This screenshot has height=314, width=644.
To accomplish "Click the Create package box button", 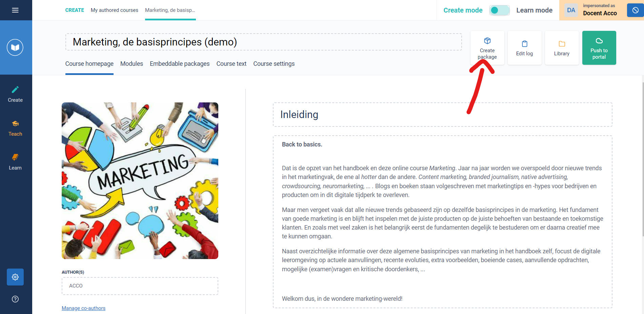I will click(x=487, y=48).
